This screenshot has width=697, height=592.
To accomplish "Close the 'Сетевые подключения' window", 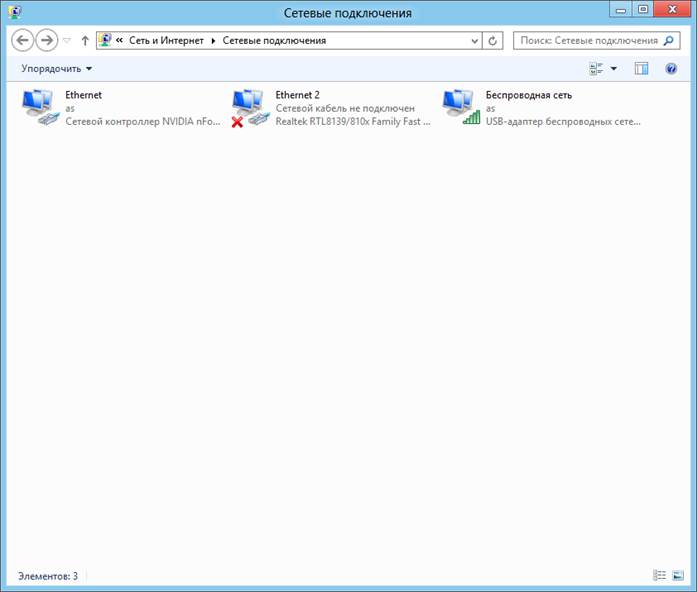I will (672, 9).
